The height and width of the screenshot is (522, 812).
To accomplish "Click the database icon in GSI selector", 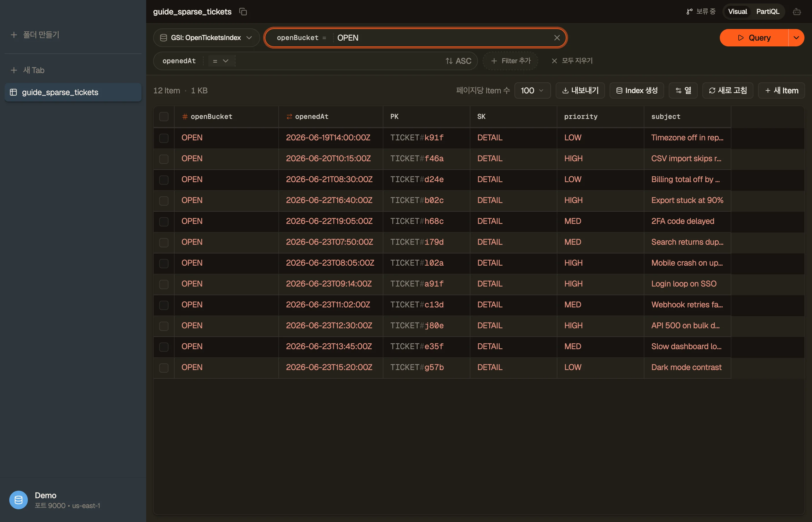I will [x=163, y=38].
